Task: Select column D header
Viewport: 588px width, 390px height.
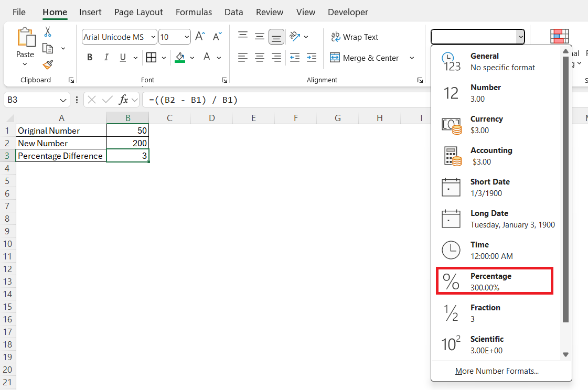Action: click(211, 118)
